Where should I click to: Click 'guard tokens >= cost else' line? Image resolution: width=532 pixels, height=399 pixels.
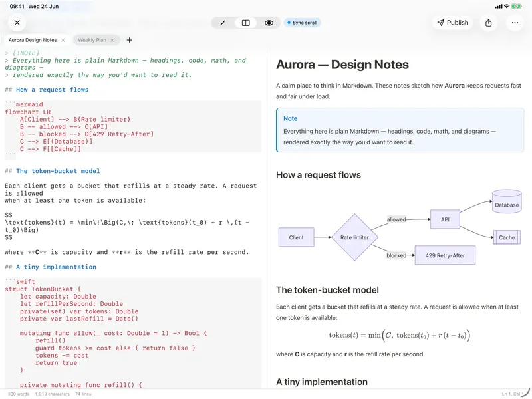click(115, 348)
